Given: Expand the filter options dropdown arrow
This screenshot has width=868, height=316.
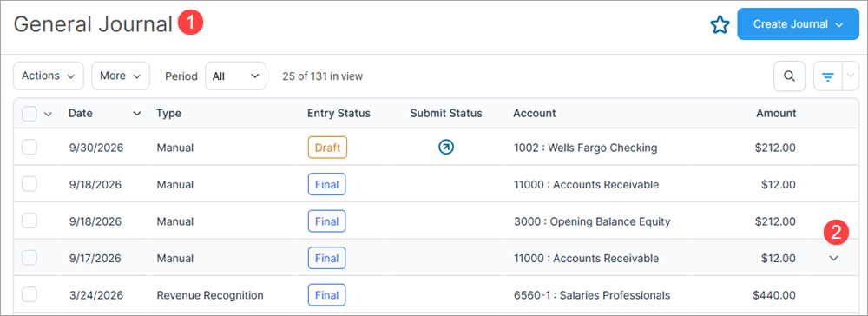Looking at the screenshot, I should pos(850,76).
